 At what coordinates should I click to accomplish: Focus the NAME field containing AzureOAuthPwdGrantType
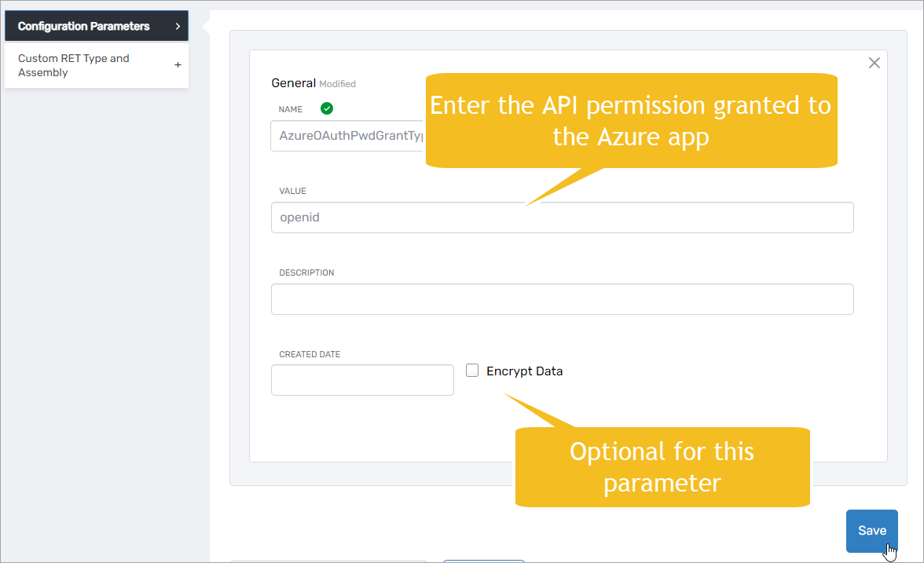pyautogui.click(x=349, y=136)
